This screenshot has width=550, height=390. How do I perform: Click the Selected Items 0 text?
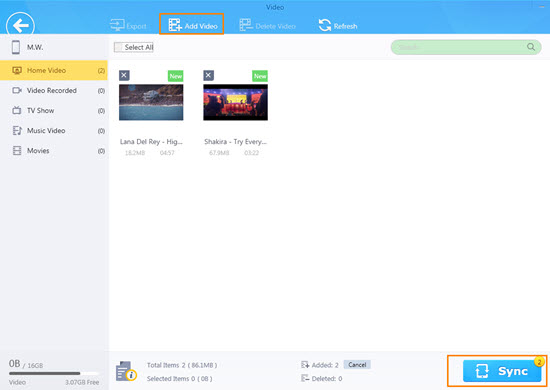179,378
